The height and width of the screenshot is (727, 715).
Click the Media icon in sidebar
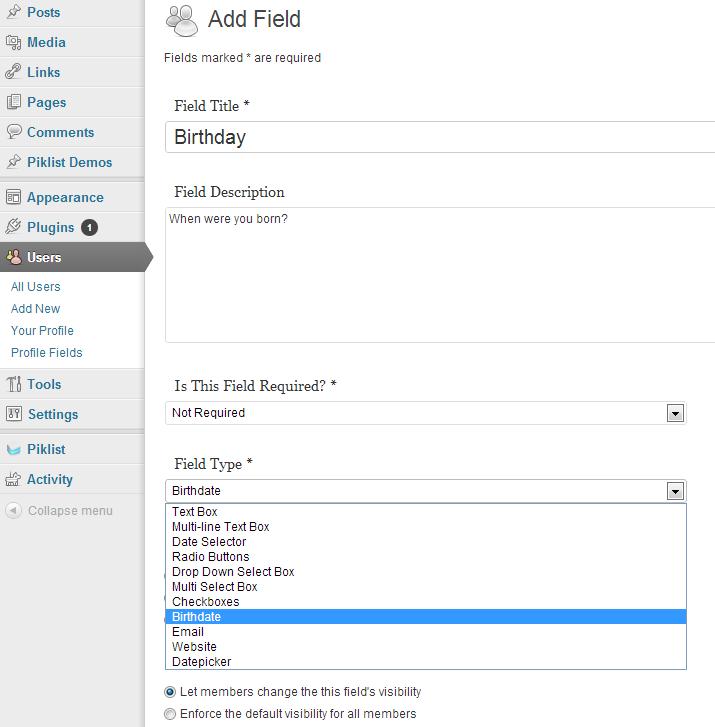pos(13,42)
